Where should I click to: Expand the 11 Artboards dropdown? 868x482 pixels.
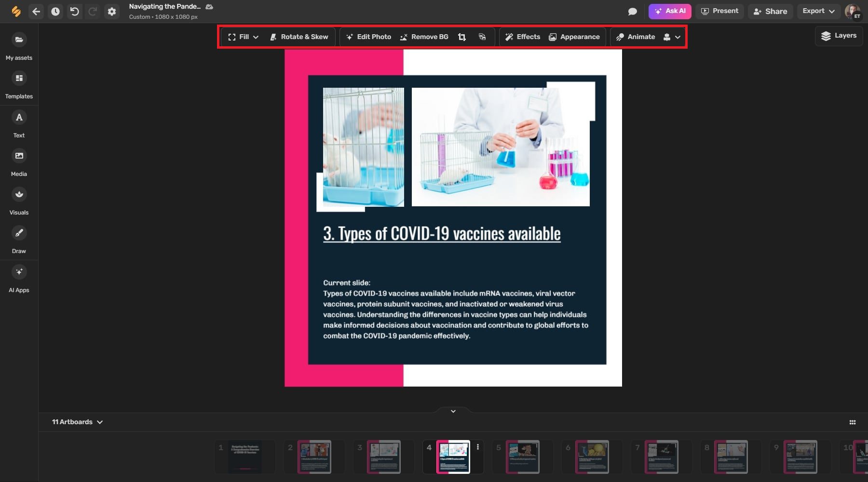pos(77,422)
